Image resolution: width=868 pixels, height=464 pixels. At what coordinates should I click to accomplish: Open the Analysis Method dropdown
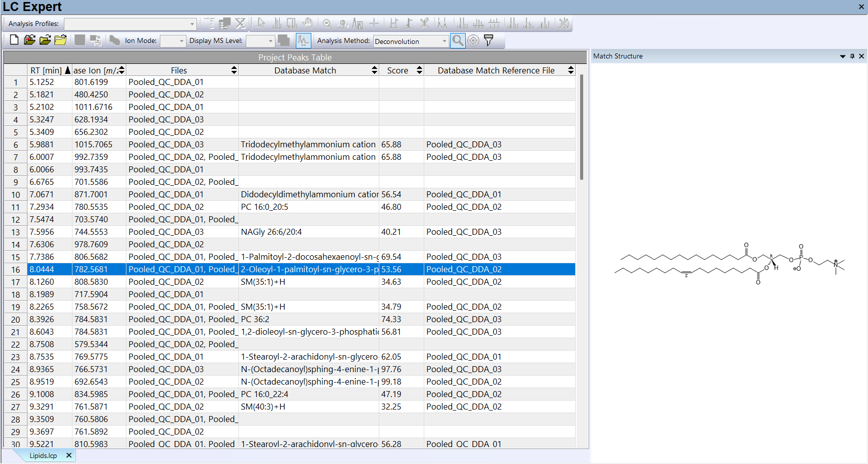tap(444, 41)
